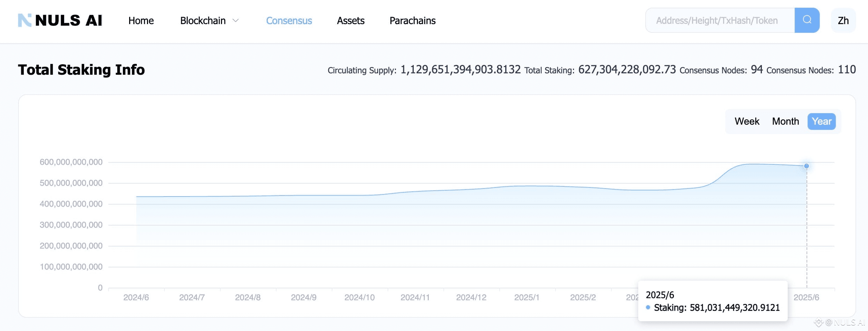
Task: Click the 2025/1 x-axis label
Action: (527, 297)
